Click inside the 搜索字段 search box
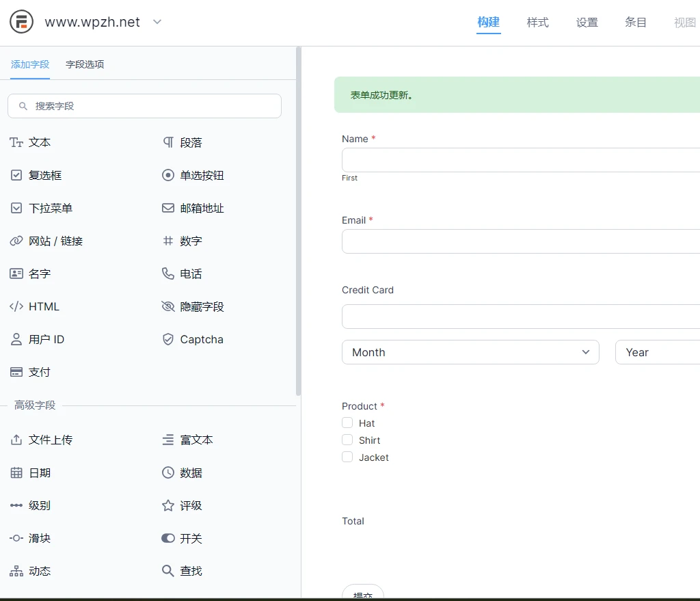This screenshot has height=601, width=700. (144, 106)
